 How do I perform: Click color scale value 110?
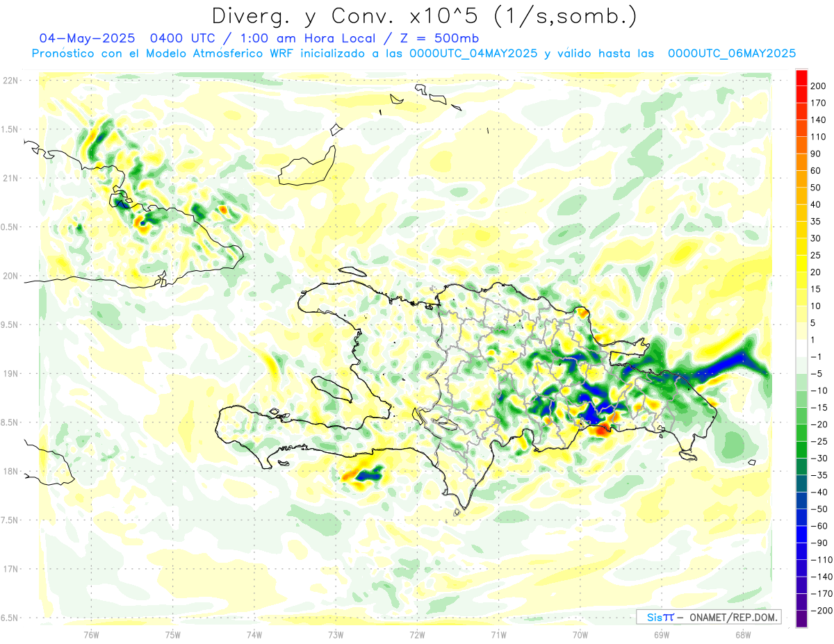point(818,137)
